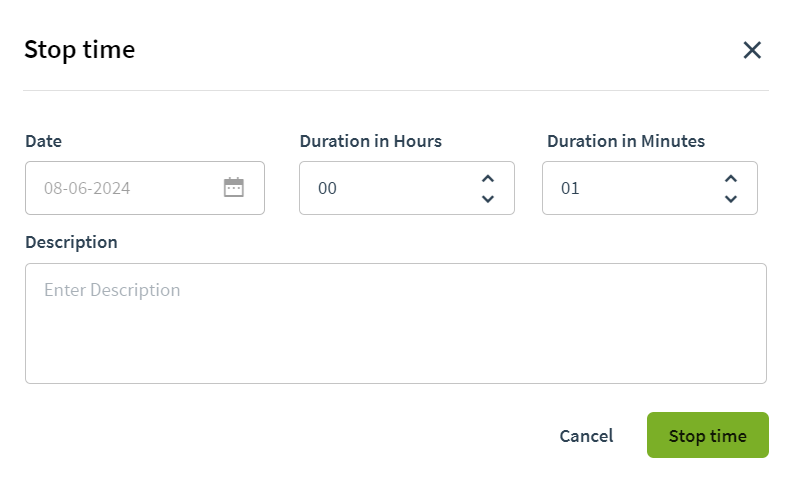Select the minutes field showing 01

point(650,188)
